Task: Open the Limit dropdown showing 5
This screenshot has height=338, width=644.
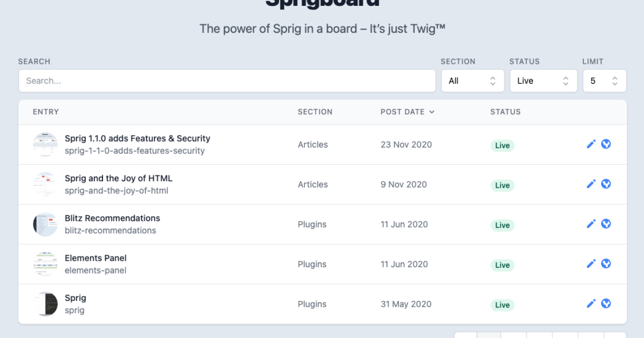Action: (604, 80)
